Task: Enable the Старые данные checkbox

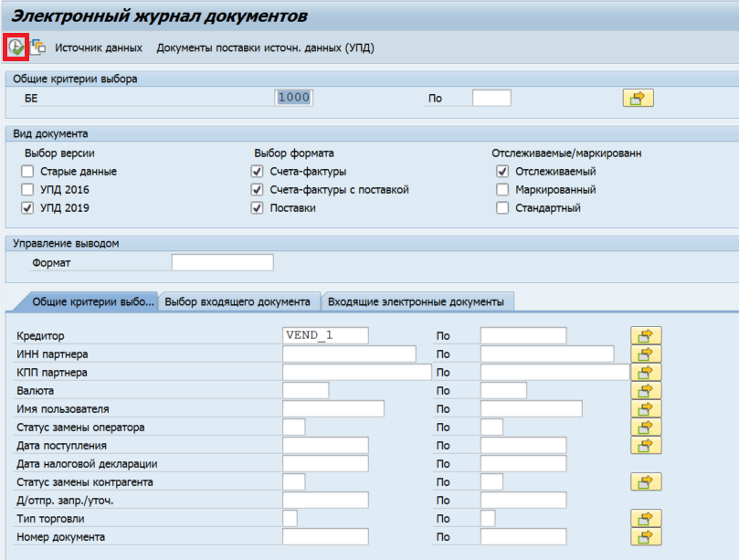Action: (x=28, y=171)
